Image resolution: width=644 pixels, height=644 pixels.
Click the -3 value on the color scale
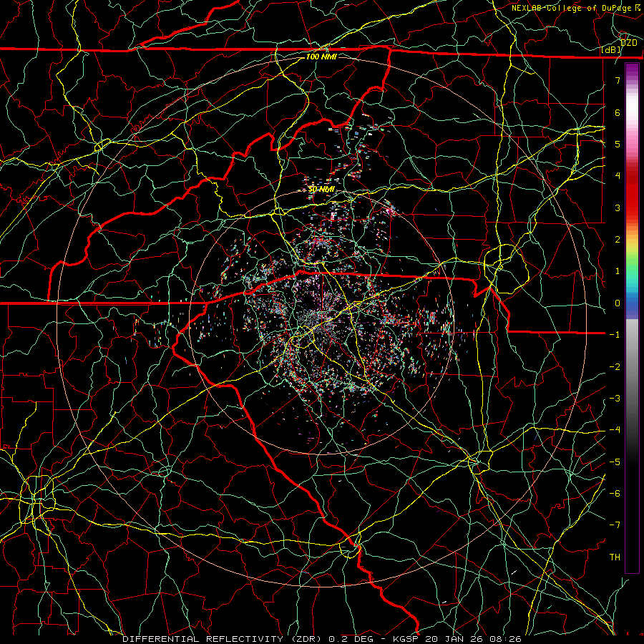pyautogui.click(x=615, y=399)
